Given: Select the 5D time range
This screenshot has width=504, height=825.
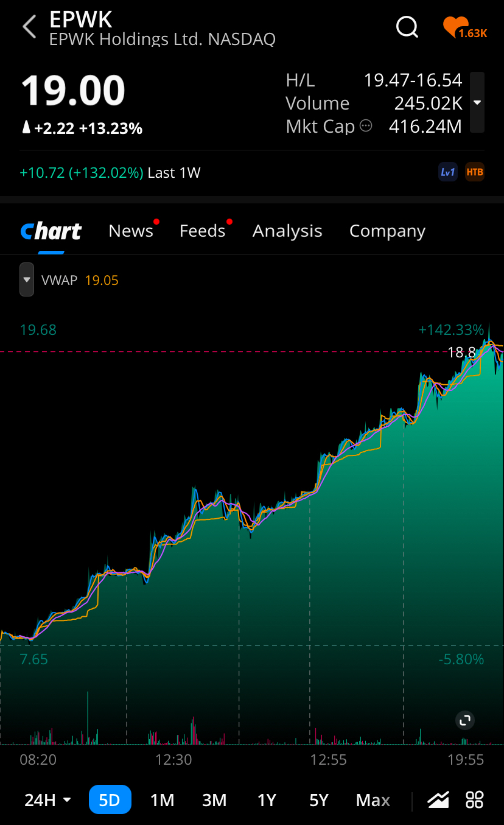Looking at the screenshot, I should tap(110, 799).
